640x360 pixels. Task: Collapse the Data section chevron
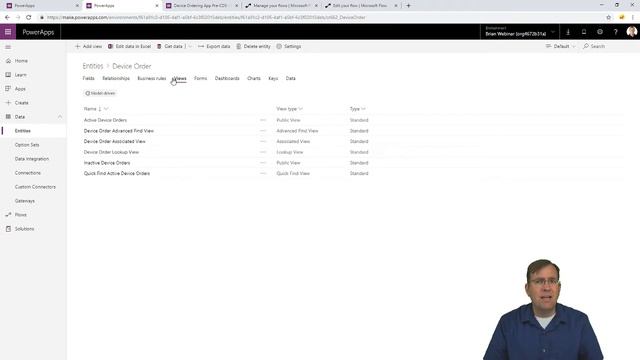(x=60, y=117)
